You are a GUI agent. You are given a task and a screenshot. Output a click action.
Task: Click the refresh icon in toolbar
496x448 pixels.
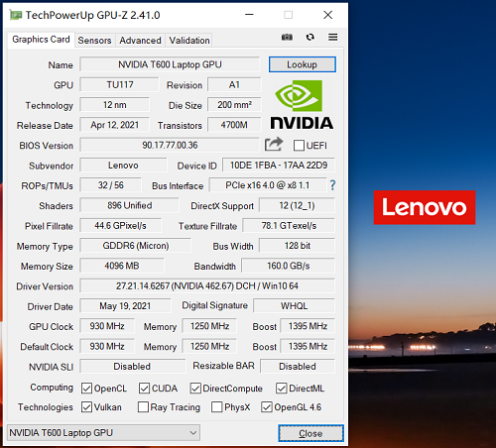(310, 37)
